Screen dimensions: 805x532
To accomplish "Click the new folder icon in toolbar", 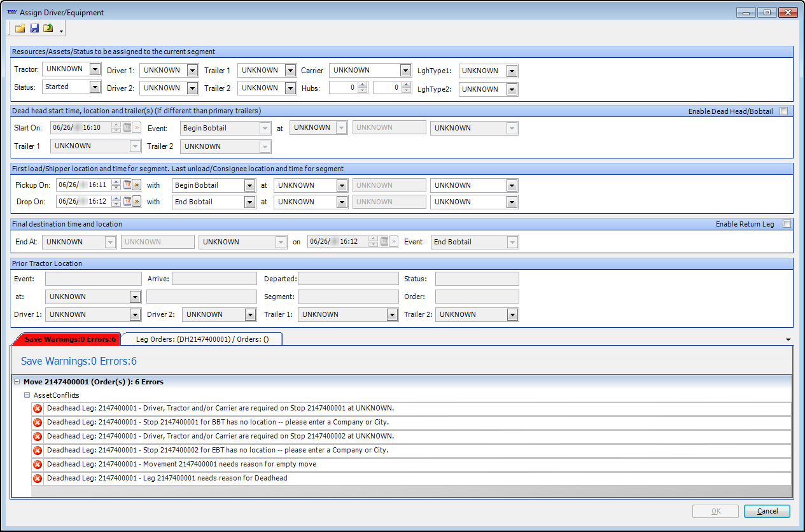I will click(20, 28).
